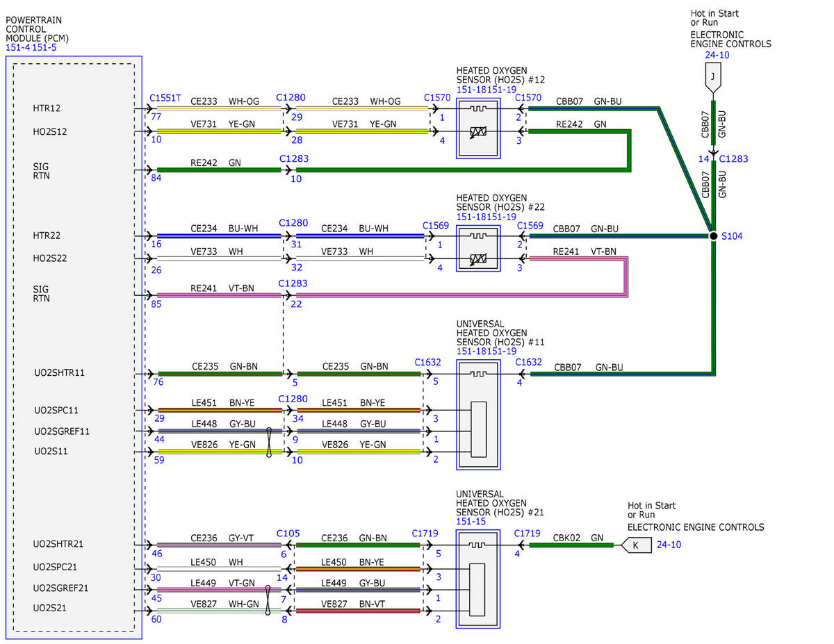Click the J off-page connector symbol
Screen dimensions: 834x644
[x=714, y=77]
